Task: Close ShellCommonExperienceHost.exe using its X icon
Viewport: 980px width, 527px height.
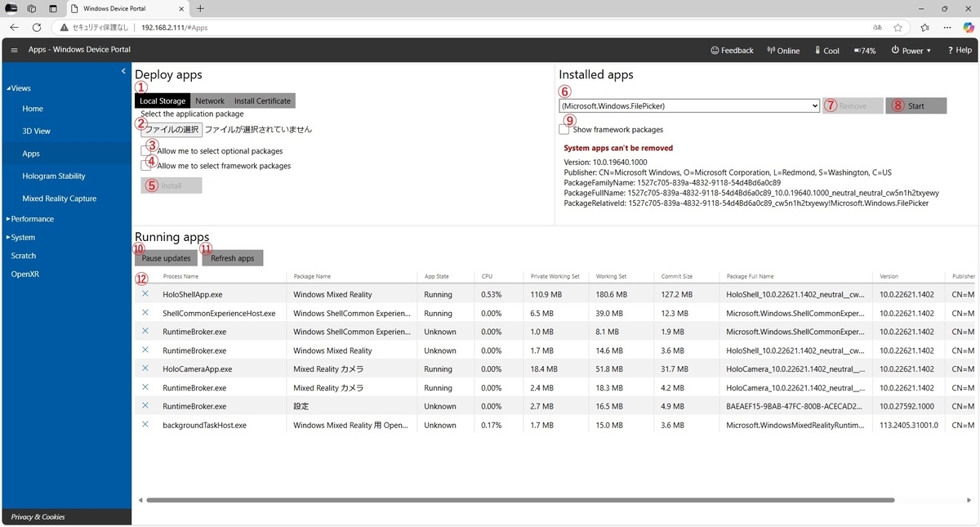Action: point(145,312)
